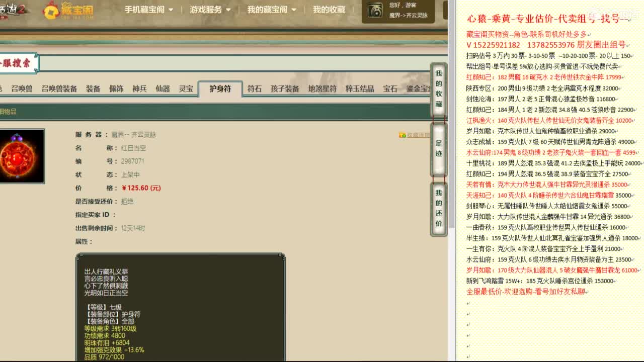Click the 江枫渔火 140克火队 listing line
644x362 pixels.
pyautogui.click(x=550, y=121)
